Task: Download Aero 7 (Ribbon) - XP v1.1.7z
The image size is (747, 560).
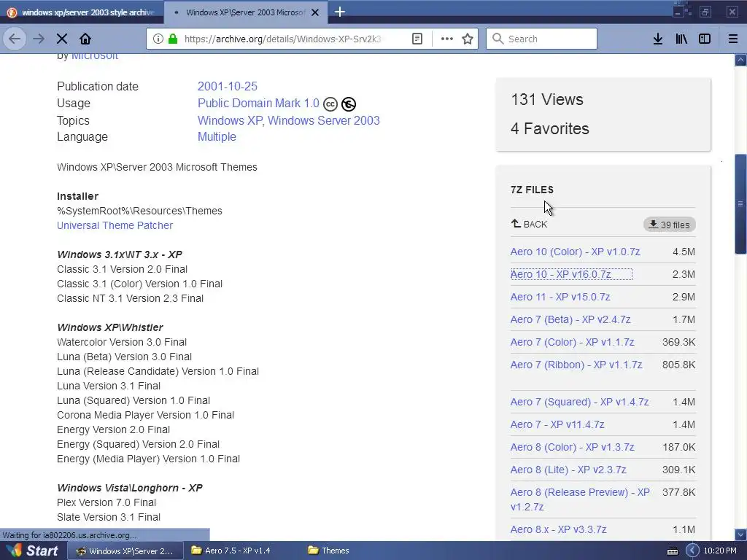Action: (x=576, y=365)
